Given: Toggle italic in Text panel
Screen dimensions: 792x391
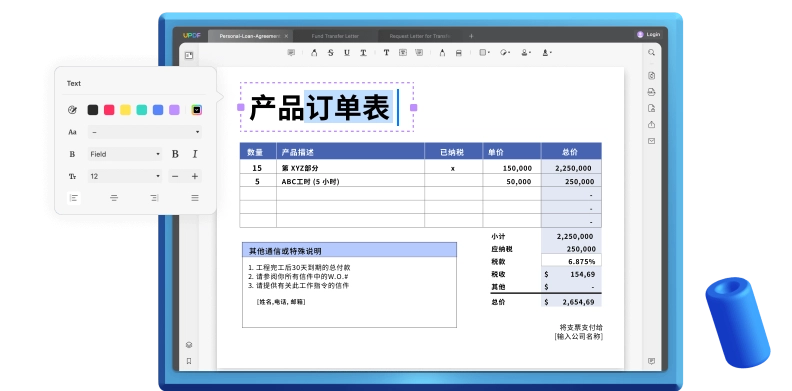Looking at the screenshot, I should pos(195,154).
